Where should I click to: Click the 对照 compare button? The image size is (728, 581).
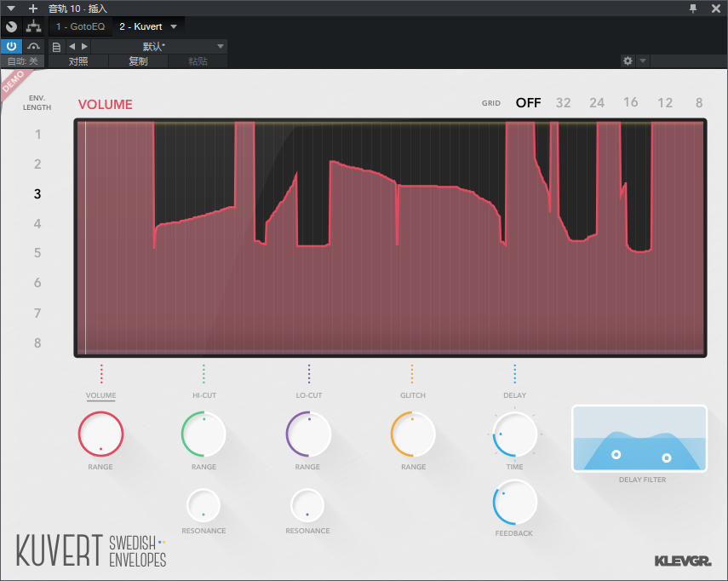click(78, 60)
